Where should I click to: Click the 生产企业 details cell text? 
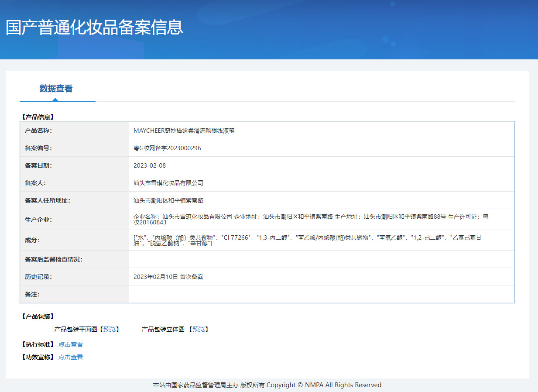click(x=311, y=219)
